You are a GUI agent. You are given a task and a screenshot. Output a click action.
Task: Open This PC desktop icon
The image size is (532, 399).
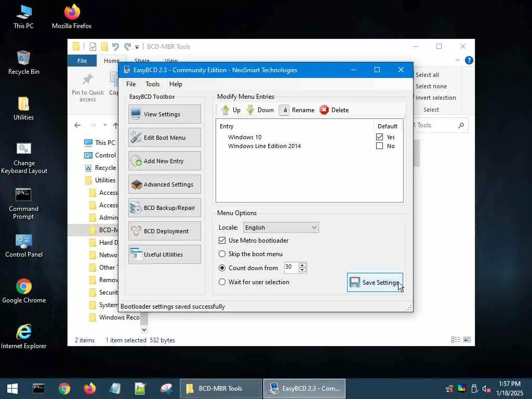pyautogui.click(x=23, y=17)
